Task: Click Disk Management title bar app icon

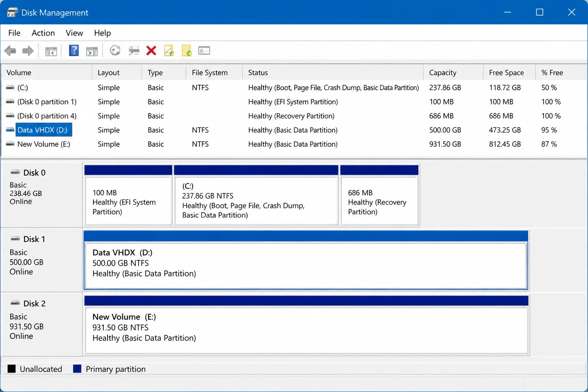Action: tap(12, 12)
